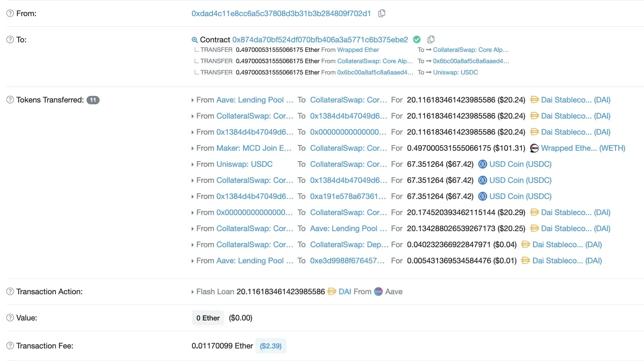Expand the Maker: MCD Join transfer row
Screen dimensions: 644x361
click(192, 148)
